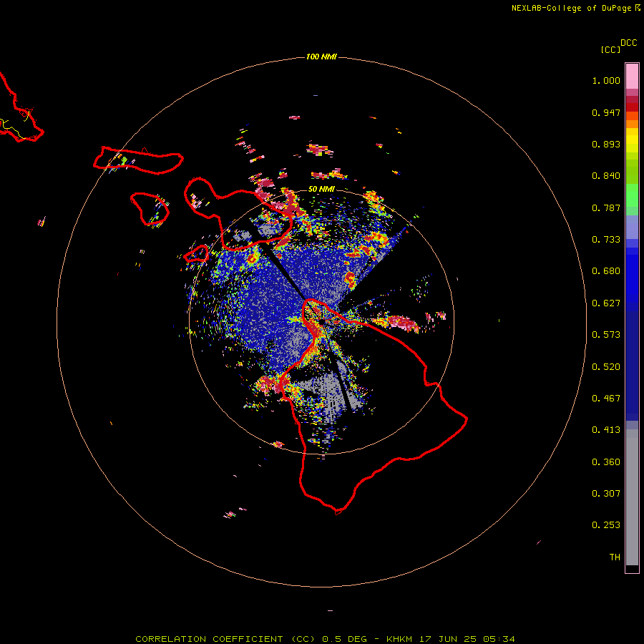Click the 0.787 scale value
Viewport: 644px width, 644px height.
tap(606, 208)
